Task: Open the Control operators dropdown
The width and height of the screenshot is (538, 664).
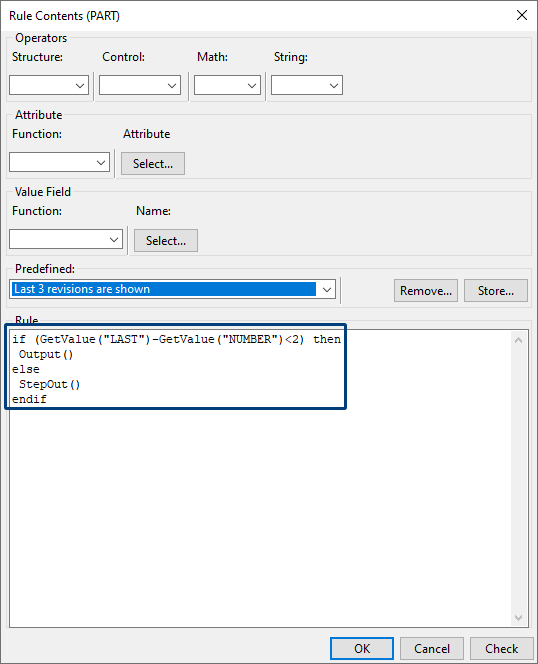Action: 140,86
